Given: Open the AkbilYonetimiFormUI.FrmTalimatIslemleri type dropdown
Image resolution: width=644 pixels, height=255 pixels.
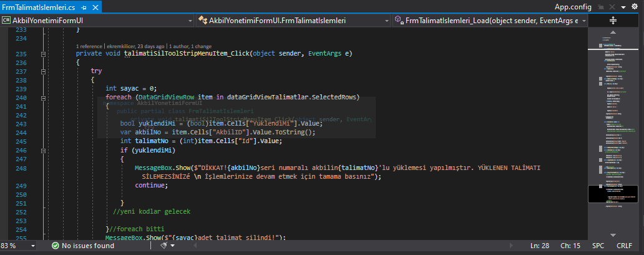Looking at the screenshot, I should tap(293, 20).
